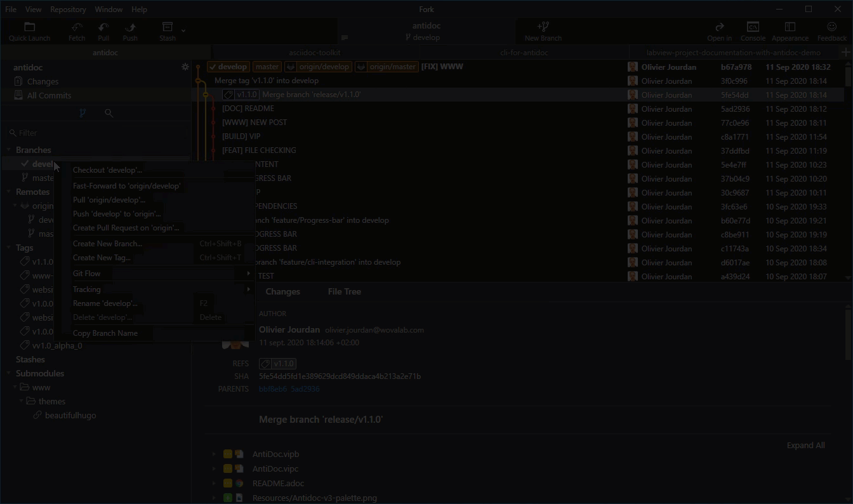This screenshot has height=504, width=853.
Task: Open the View menu
Action: click(x=34, y=10)
